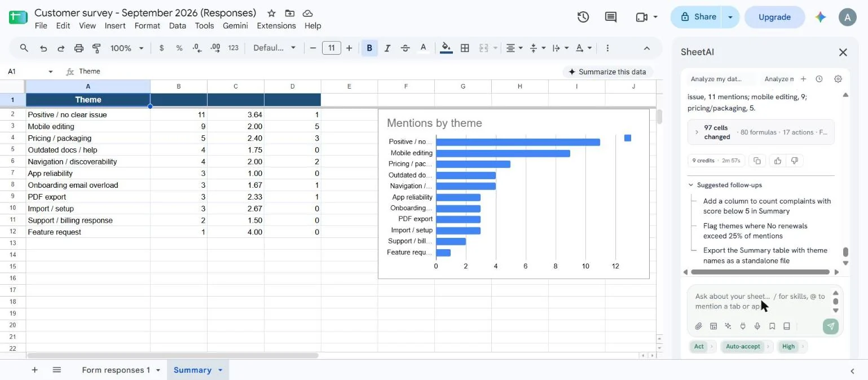
Task: Open the fill color picker
Action: click(446, 48)
